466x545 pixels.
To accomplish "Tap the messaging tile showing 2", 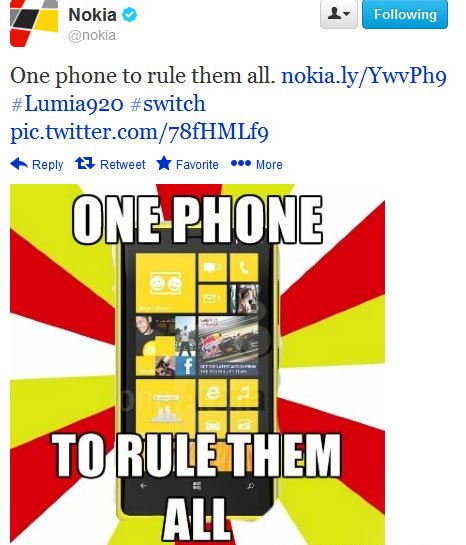I will pyautogui.click(x=212, y=267).
